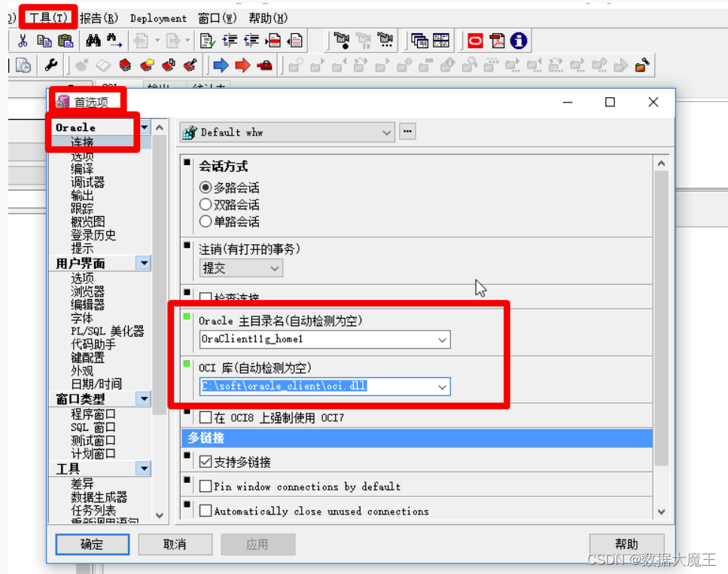Click the 取消 button

coord(175,545)
